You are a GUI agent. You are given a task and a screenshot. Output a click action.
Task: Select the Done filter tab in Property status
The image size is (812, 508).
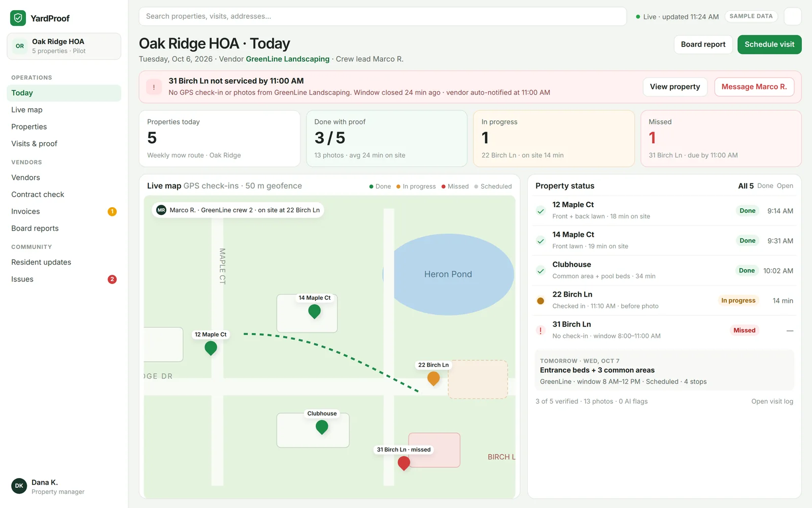765,186
